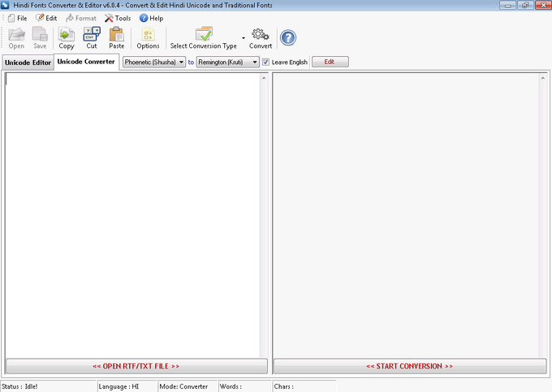This screenshot has width=552, height=392.
Task: Open the Help menu
Action: [x=151, y=19]
